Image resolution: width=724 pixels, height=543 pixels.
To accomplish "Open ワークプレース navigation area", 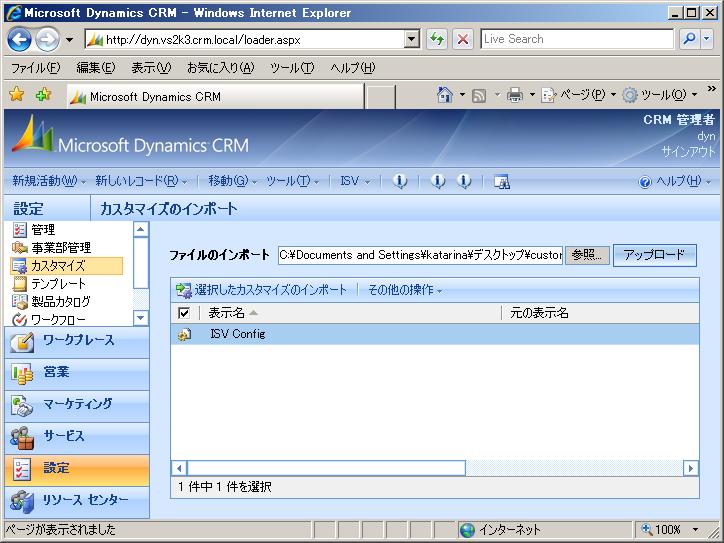I will [x=77, y=342].
